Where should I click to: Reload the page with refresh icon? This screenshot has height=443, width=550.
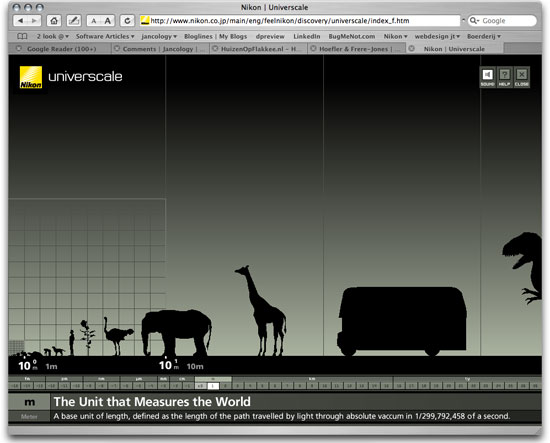[127, 21]
